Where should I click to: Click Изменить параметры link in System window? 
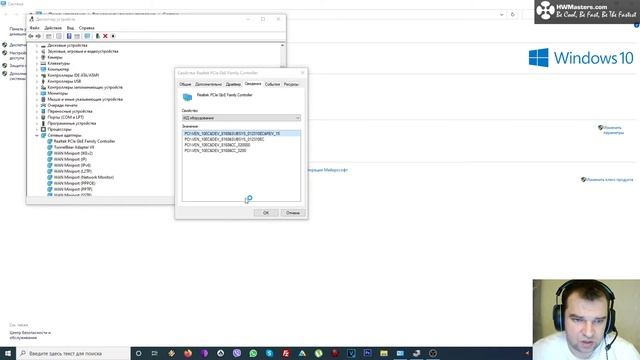[613, 130]
